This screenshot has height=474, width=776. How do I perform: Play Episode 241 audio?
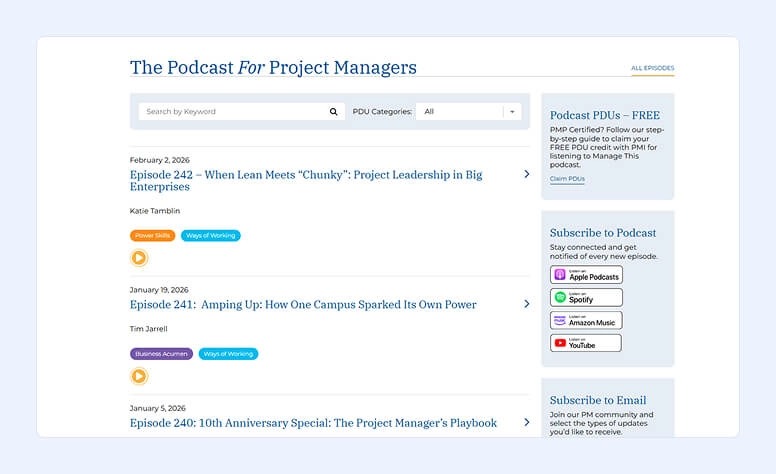(139, 377)
